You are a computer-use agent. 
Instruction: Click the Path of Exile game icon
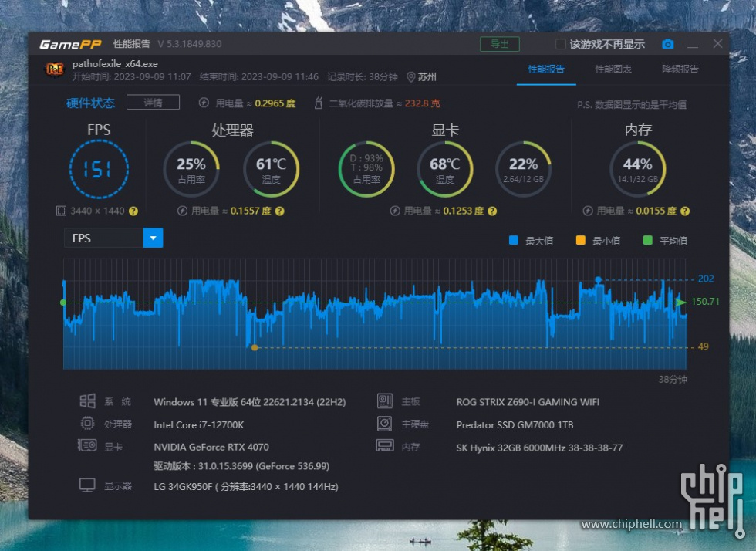(x=55, y=69)
